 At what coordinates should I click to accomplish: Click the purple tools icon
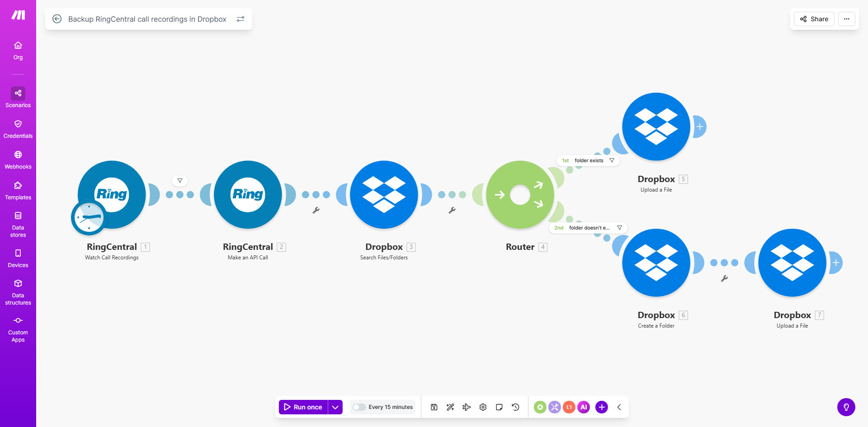554,407
